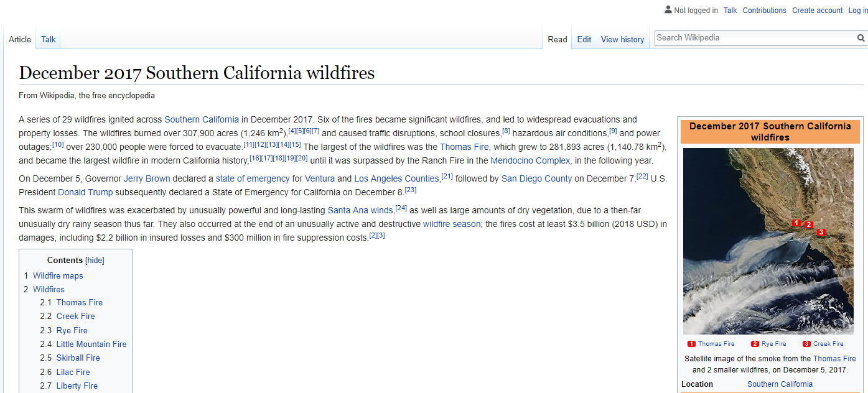The height and width of the screenshot is (393, 868).
Task: Click the Create account link
Action: click(x=818, y=11)
